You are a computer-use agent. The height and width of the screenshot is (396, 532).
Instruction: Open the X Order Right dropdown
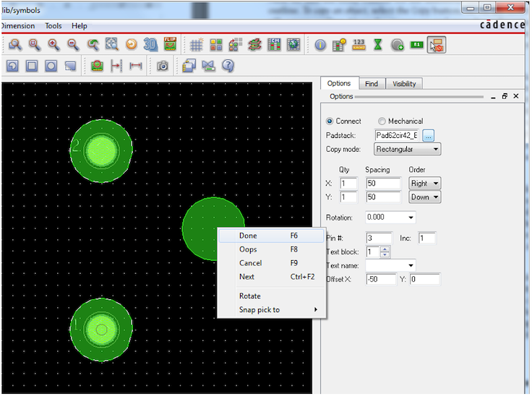[x=424, y=184]
